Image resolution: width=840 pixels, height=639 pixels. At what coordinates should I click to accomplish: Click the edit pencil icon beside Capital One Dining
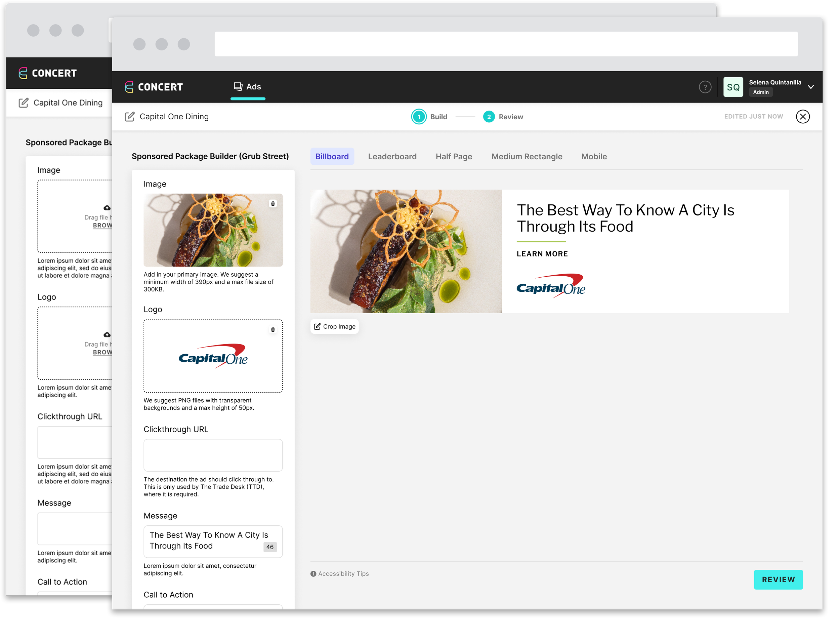click(x=130, y=117)
